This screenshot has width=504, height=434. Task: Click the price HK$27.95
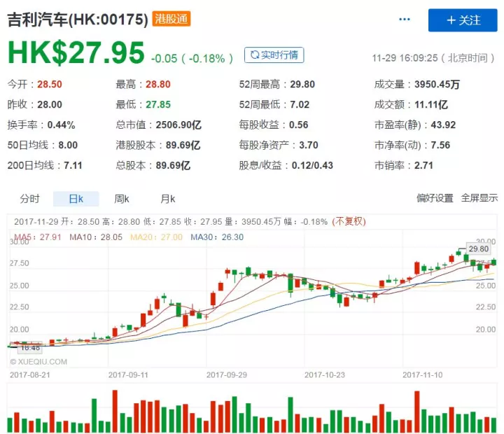tap(76, 52)
